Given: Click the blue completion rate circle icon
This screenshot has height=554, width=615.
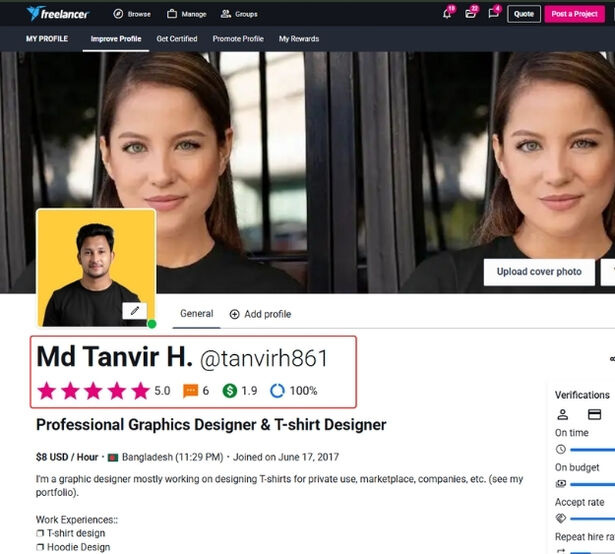Looking at the screenshot, I should tap(277, 391).
